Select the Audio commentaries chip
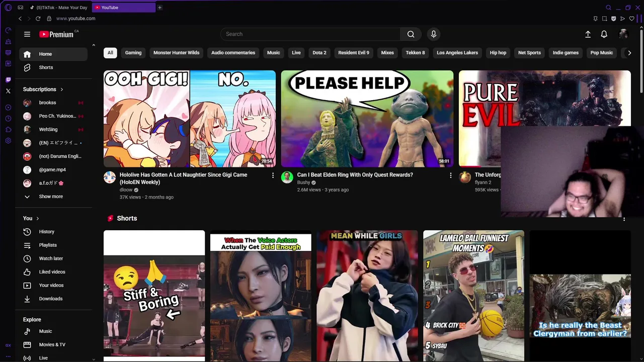This screenshot has height=362, width=644. click(233, 53)
